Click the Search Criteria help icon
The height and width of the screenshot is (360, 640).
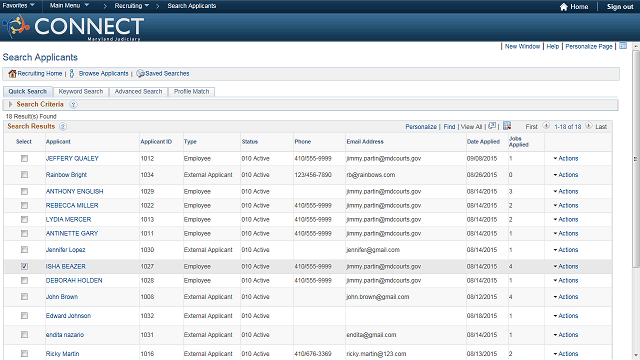(73, 104)
